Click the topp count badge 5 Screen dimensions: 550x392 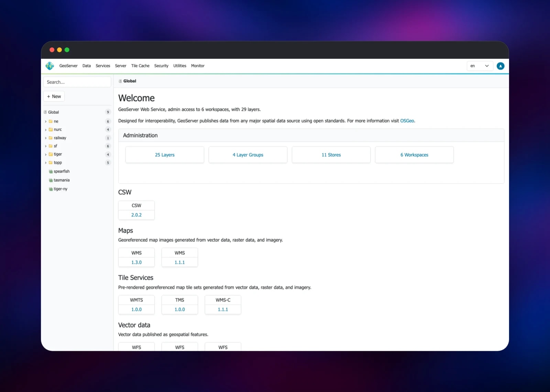[108, 163]
